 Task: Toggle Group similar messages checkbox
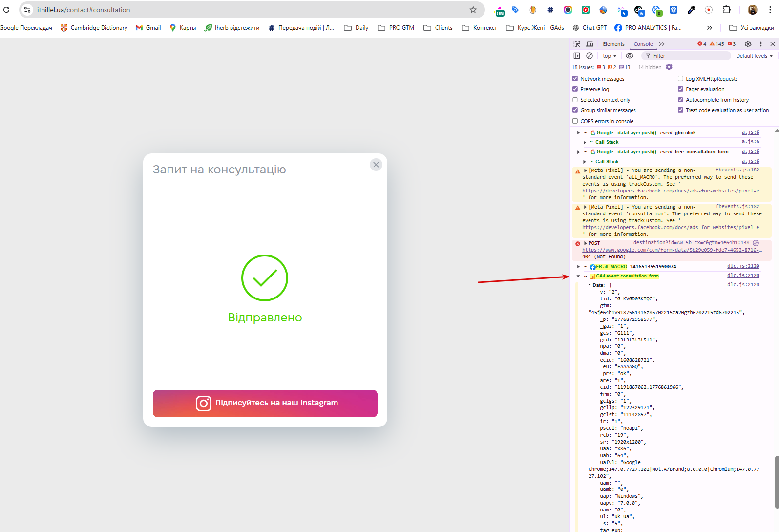[x=575, y=110]
